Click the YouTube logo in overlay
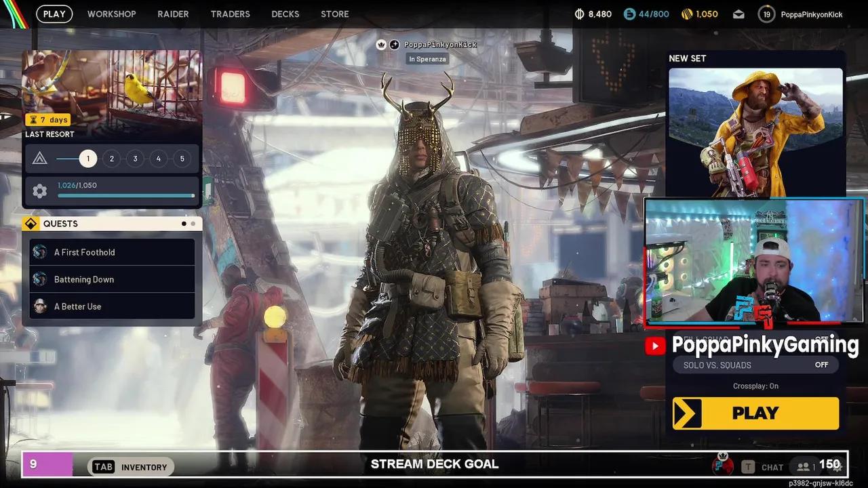The image size is (868, 488). [655, 346]
